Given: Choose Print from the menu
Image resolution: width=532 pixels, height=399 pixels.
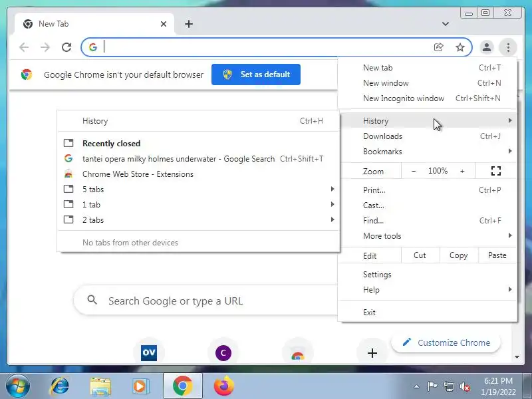Looking at the screenshot, I should pyautogui.click(x=428, y=190).
